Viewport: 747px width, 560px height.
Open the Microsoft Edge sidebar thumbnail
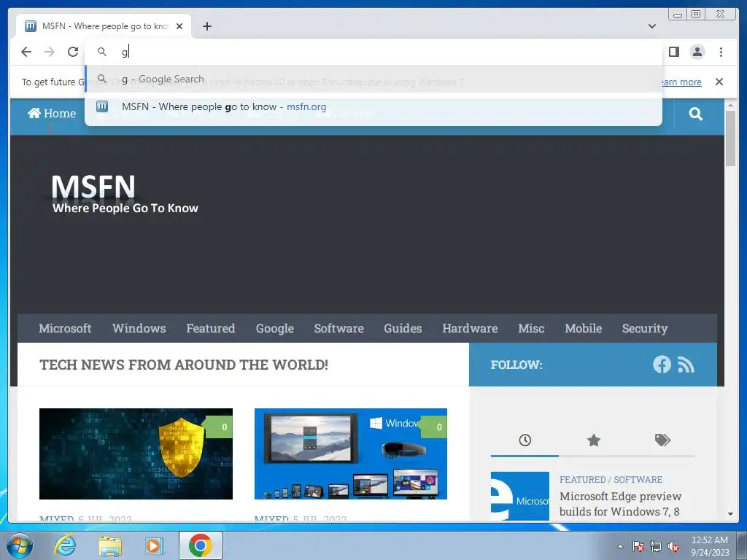(x=519, y=496)
